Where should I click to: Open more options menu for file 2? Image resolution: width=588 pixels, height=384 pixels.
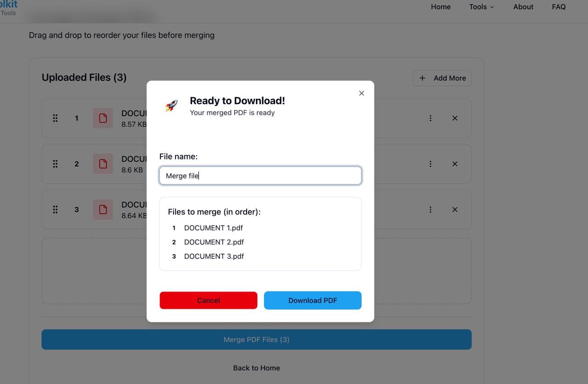point(430,164)
